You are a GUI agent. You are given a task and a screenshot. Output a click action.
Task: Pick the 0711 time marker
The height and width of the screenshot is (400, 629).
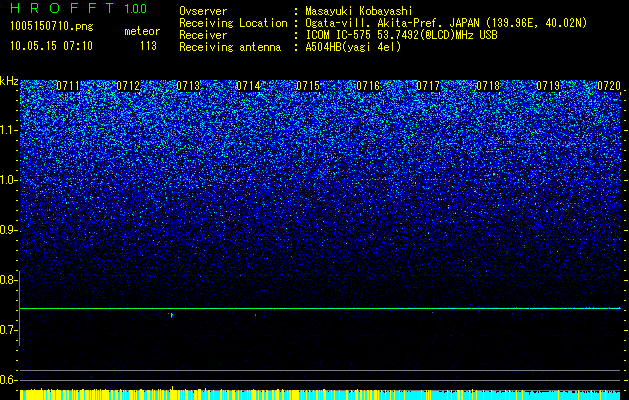coord(68,86)
